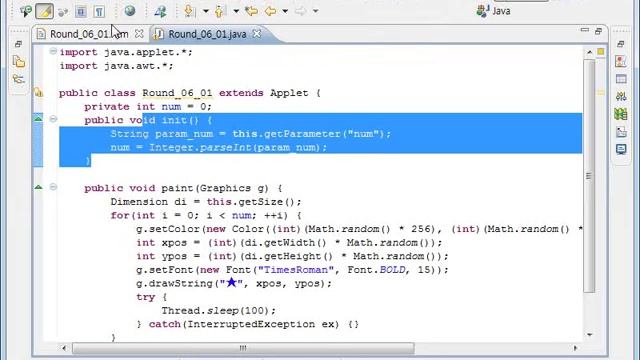Go to Previous Annotation up arrow

coord(219,11)
